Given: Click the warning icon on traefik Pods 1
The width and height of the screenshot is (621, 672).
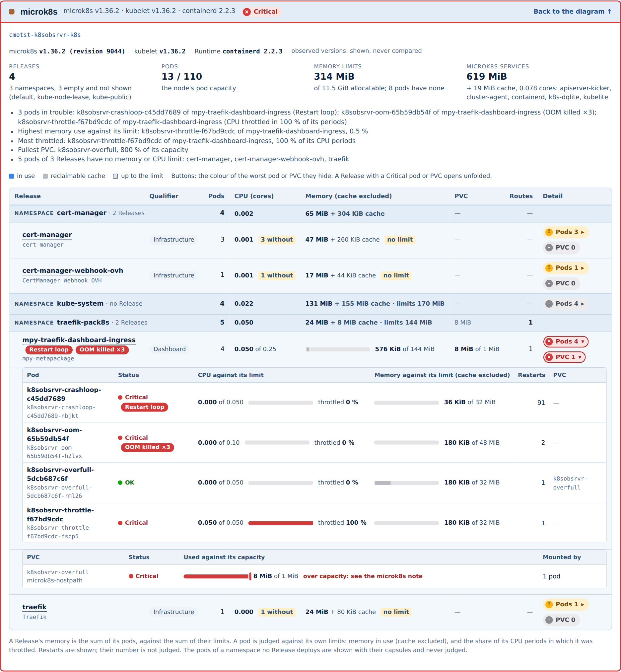Looking at the screenshot, I should (x=549, y=604).
